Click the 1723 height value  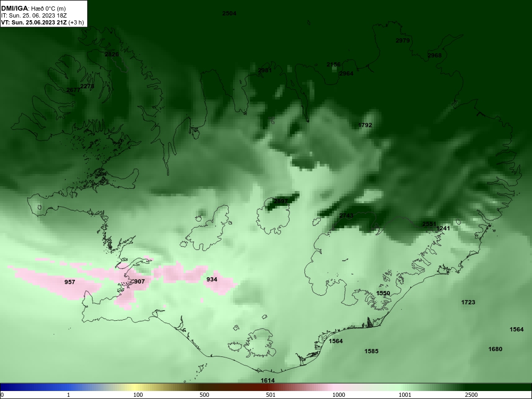(468, 302)
